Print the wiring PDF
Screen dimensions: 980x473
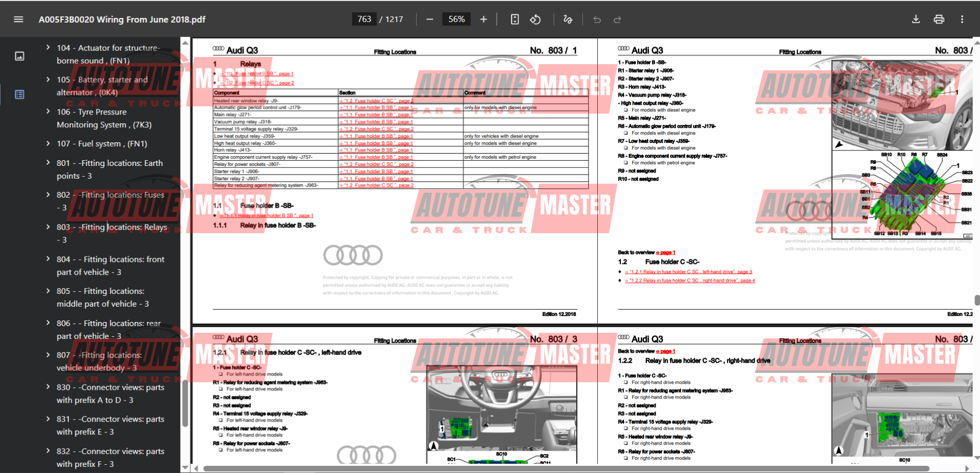938,19
